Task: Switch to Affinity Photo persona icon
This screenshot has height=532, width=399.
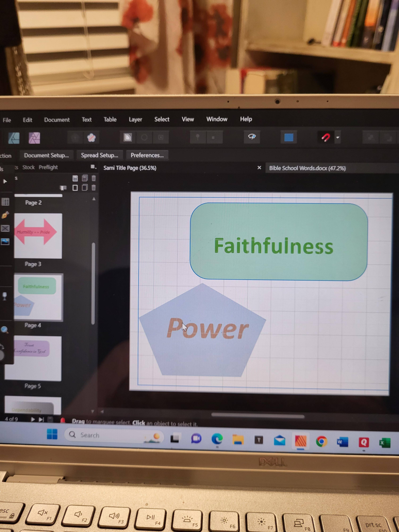Action: (x=34, y=138)
